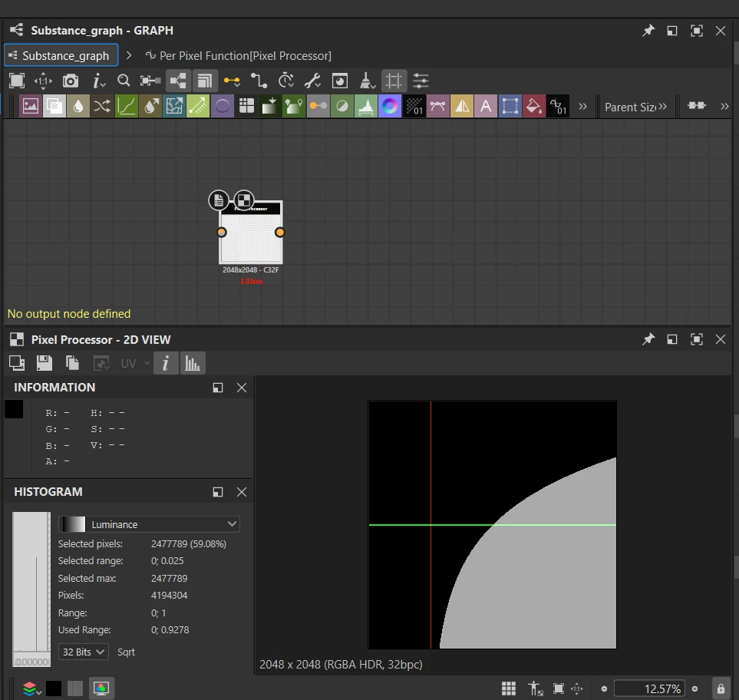Open the 32 Bits dropdown
This screenshot has height=700, width=739.
pyautogui.click(x=83, y=652)
